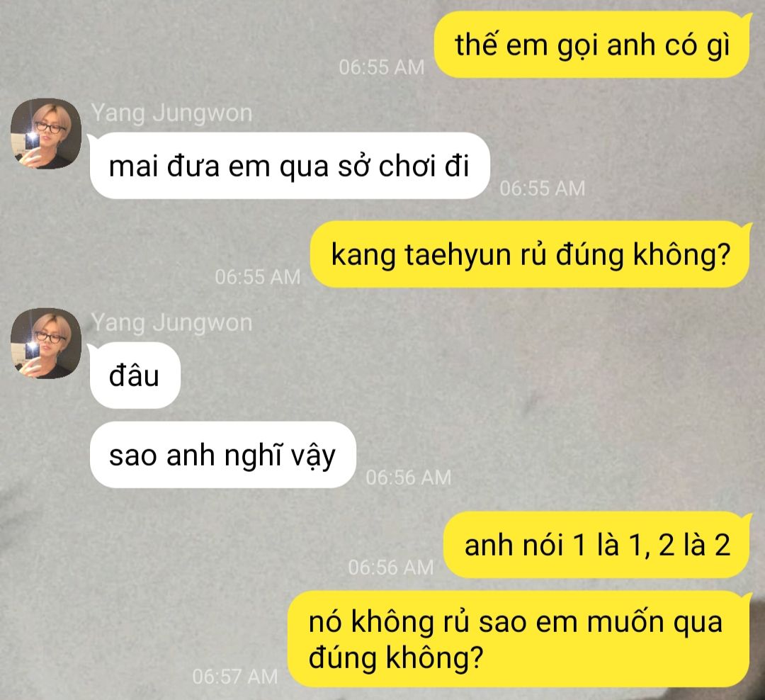The image size is (765, 700).
Task: Click the 06:57 AM timestamp at the bottom
Action: click(x=234, y=677)
